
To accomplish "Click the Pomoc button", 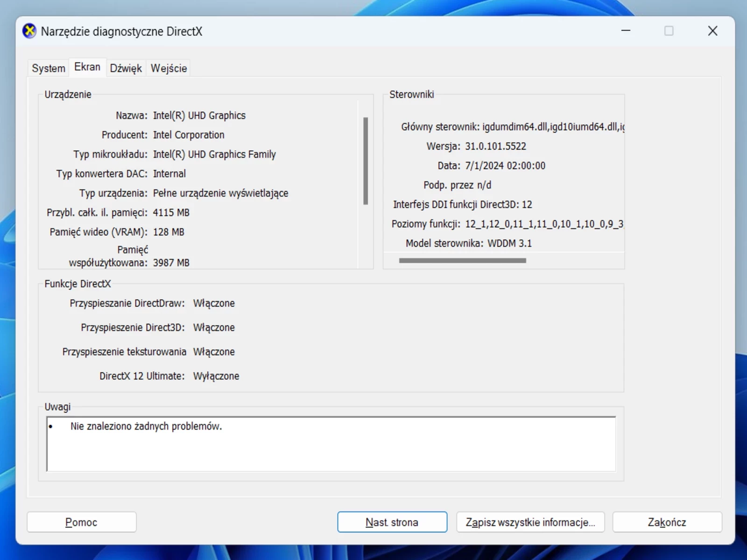I will (82, 522).
